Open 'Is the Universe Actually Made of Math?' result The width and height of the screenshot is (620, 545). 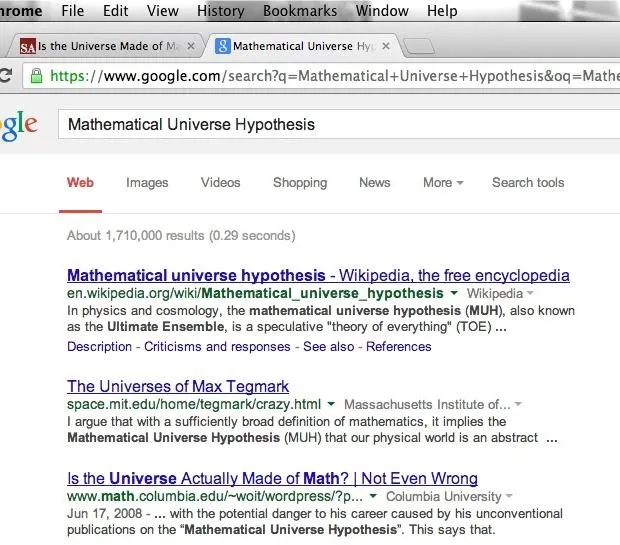(272, 478)
